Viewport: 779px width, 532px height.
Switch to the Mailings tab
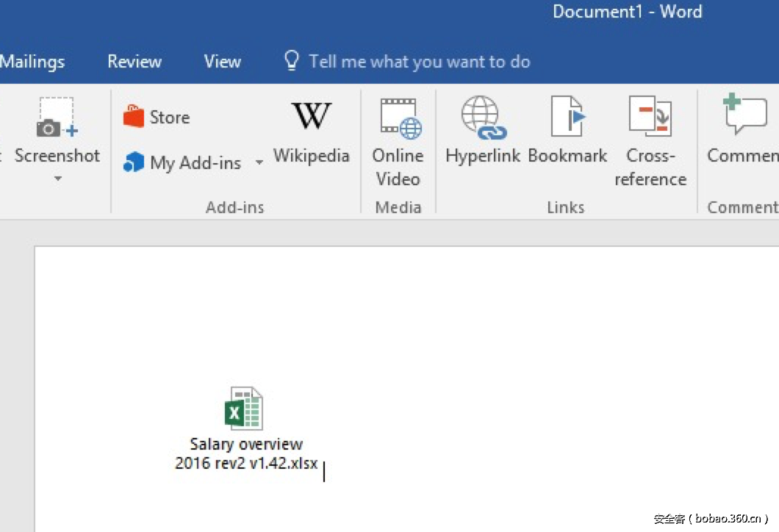[x=32, y=62]
